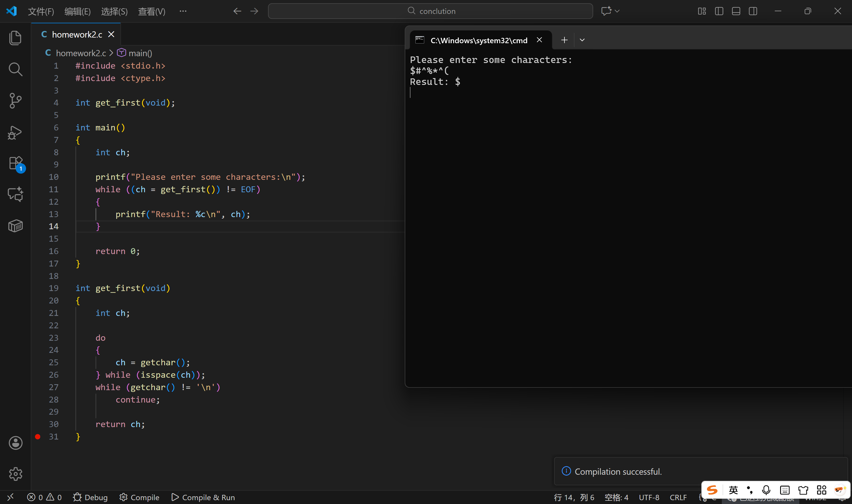Open Source Control view
Screen dimensions: 852x504
[x=15, y=101]
